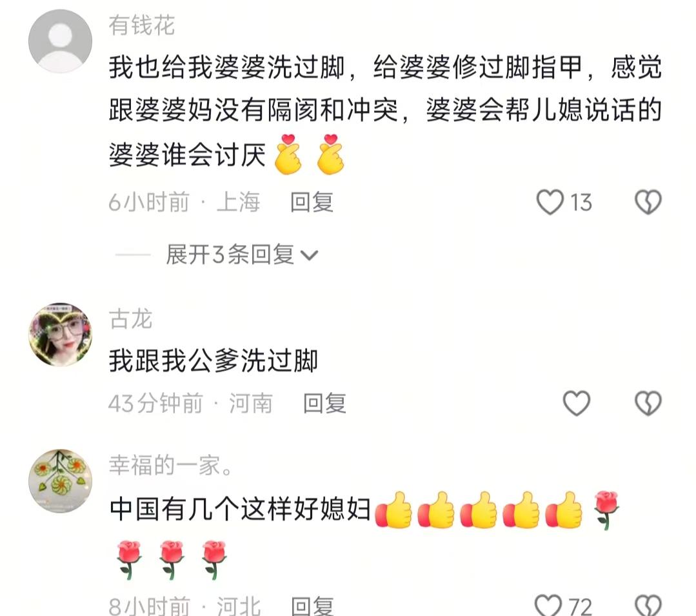Dislike the 幸福的一家 comment
Image resolution: width=696 pixels, height=616 pixels.
[648, 605]
